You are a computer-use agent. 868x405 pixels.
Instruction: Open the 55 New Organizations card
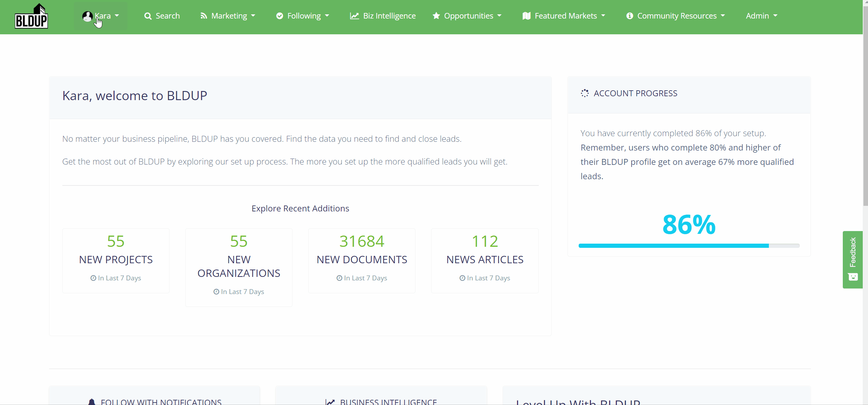[x=239, y=267]
